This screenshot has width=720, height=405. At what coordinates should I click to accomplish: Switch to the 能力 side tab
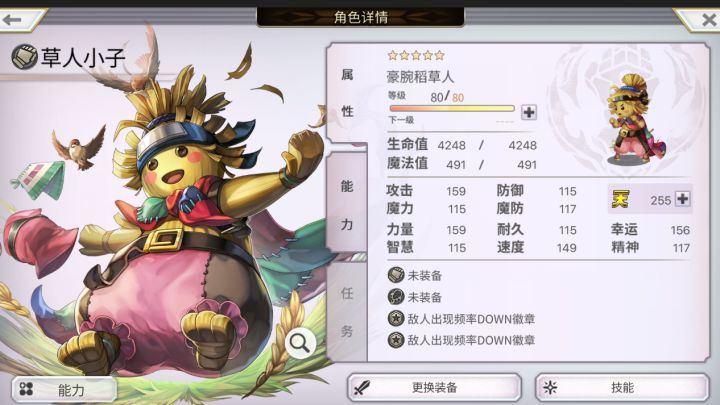tap(347, 205)
